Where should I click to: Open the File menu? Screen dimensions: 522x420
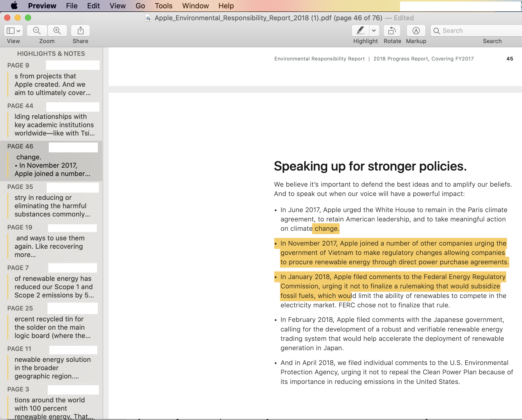(72, 5)
